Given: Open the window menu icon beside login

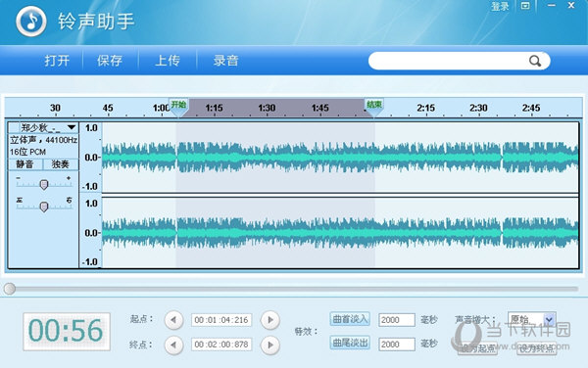Looking at the screenshot, I should pos(525,6).
